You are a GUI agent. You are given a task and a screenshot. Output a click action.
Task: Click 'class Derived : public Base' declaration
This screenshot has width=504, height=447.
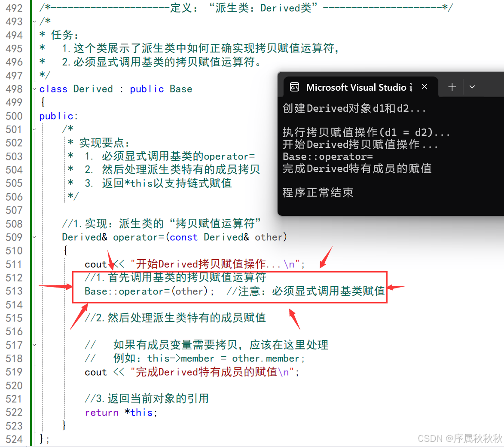116,89
